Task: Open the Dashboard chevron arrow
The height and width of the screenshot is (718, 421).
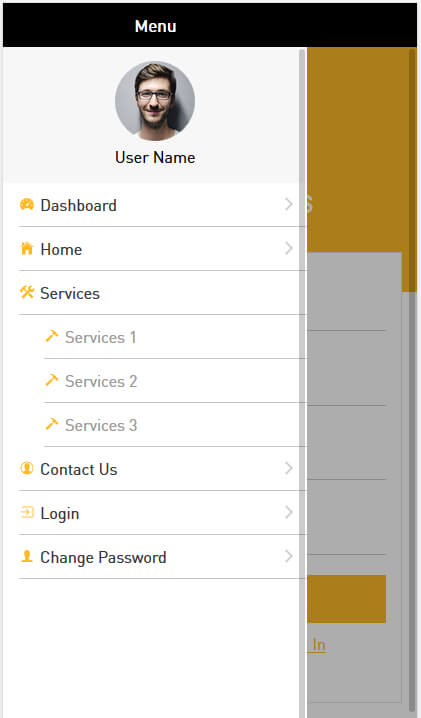Action: pyautogui.click(x=289, y=204)
